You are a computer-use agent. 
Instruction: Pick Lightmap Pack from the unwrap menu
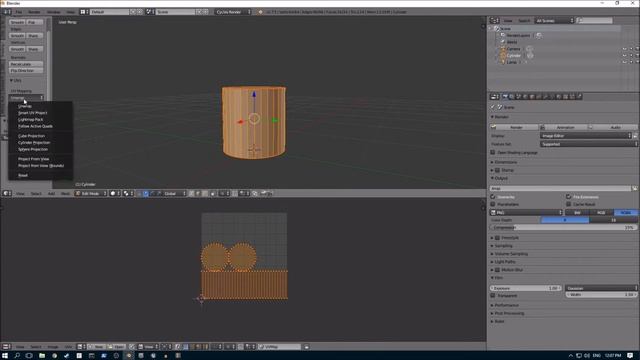tap(31, 120)
